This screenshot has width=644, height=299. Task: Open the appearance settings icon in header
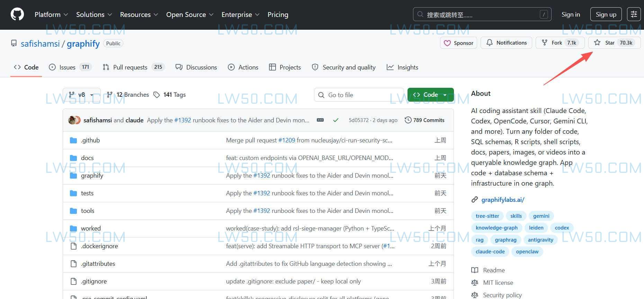634,15
